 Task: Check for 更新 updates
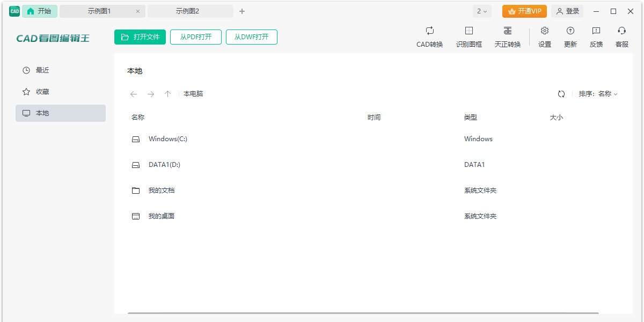570,37
